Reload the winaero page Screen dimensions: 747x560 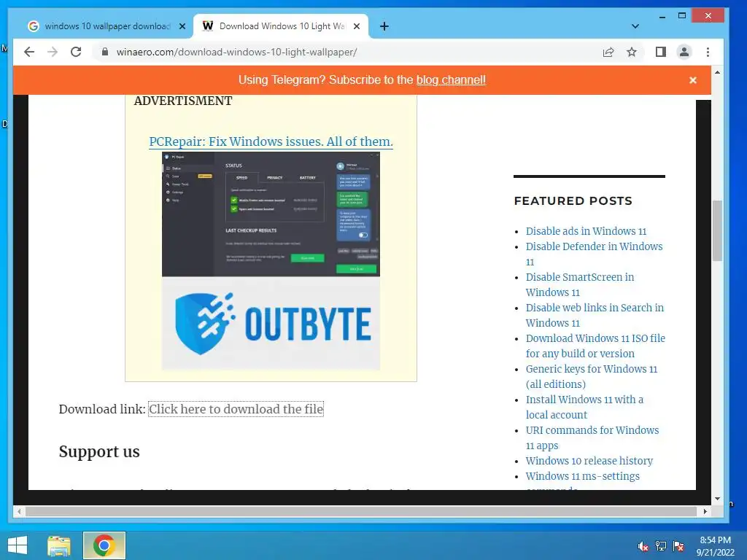click(76, 52)
